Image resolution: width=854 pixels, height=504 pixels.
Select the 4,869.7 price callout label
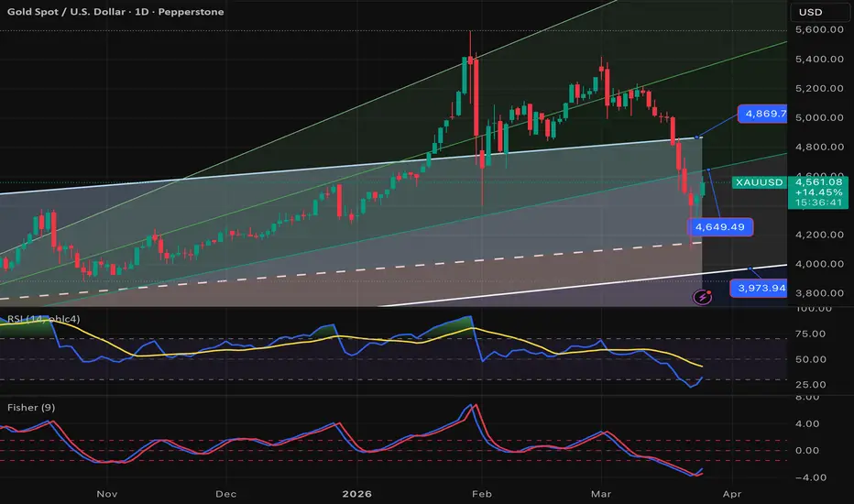(x=765, y=115)
